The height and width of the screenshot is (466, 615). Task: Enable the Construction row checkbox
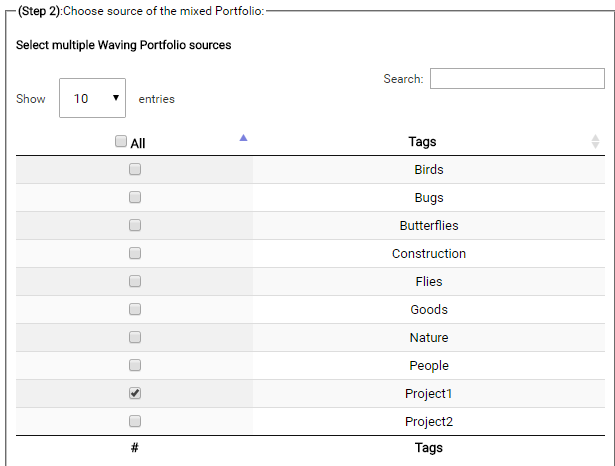pyautogui.click(x=135, y=253)
